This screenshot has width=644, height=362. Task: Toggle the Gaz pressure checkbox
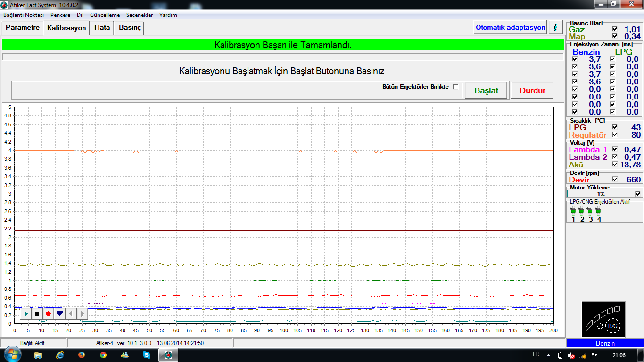(614, 29)
